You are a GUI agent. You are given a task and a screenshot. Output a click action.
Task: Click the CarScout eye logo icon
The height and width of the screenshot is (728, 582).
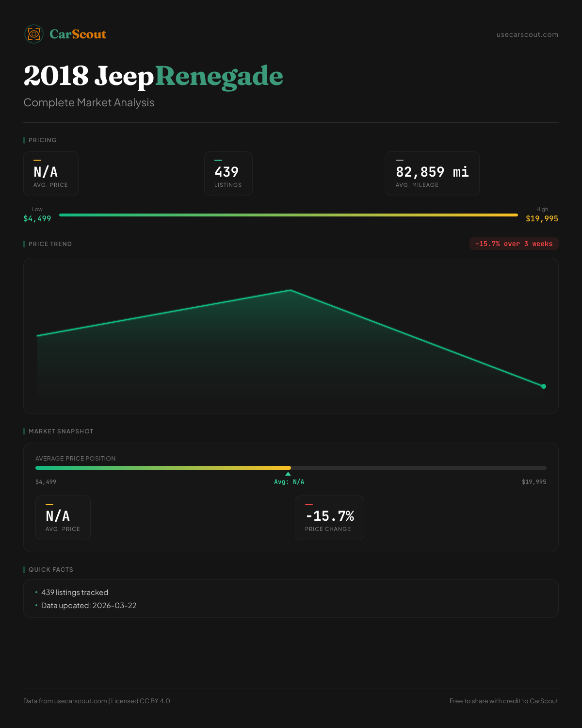tap(34, 34)
